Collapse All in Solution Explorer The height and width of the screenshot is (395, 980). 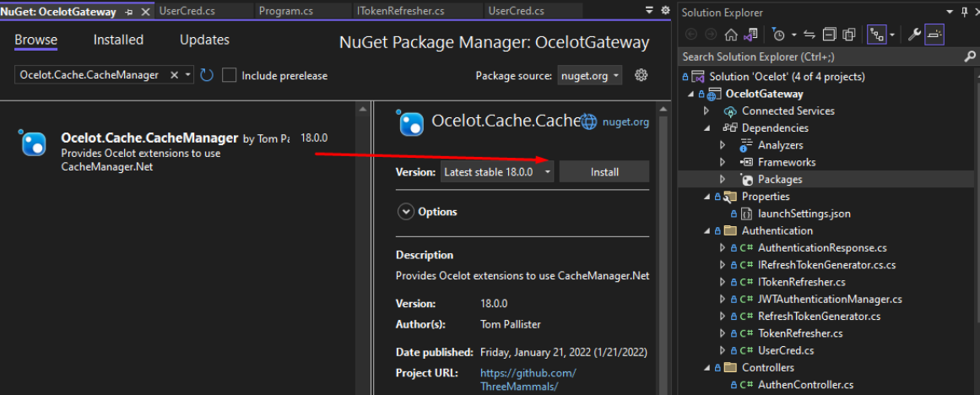point(829,35)
